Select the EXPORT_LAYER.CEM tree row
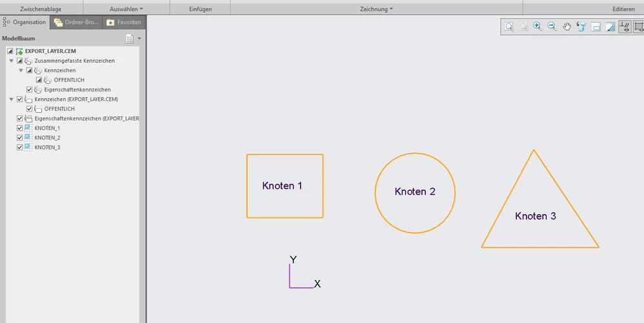The image size is (644, 323). 50,52
